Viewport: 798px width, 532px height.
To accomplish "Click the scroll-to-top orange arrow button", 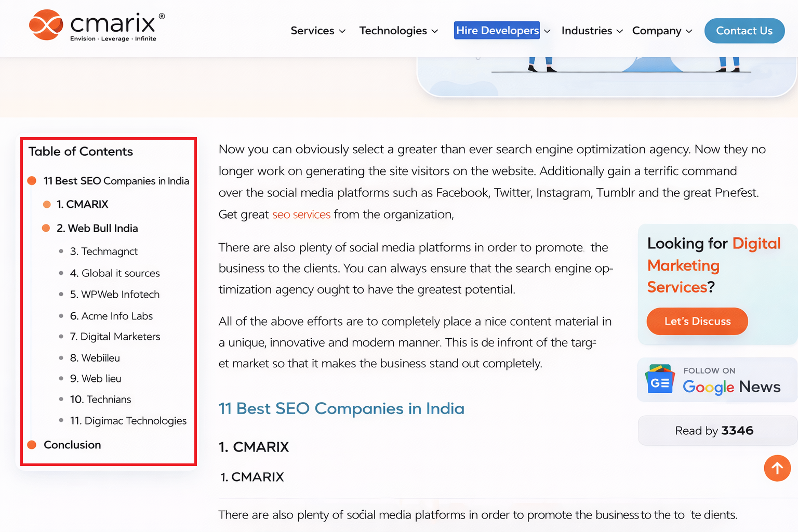I will 777,468.
